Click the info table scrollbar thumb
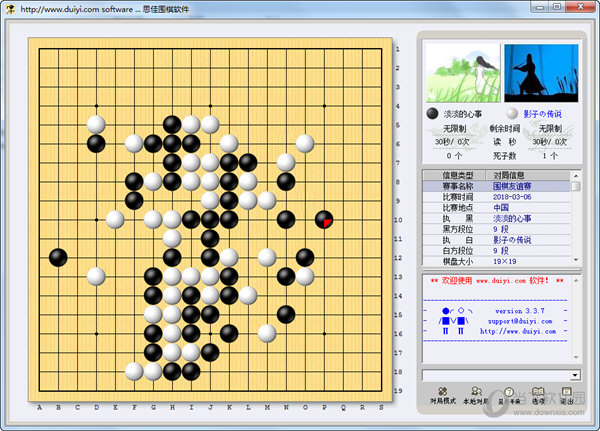The width and height of the screenshot is (600, 431). point(576,186)
